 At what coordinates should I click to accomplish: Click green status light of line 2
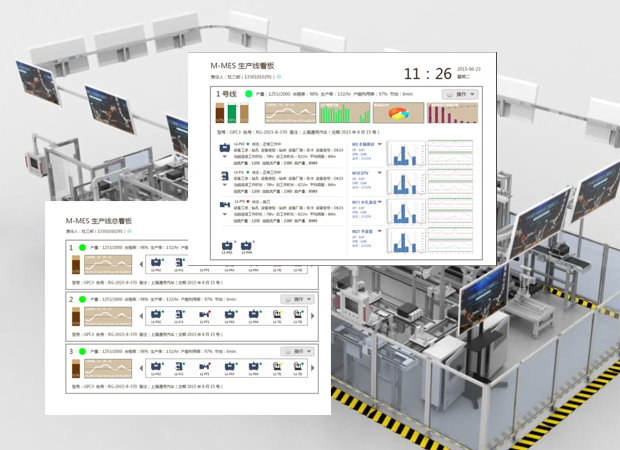(x=84, y=299)
